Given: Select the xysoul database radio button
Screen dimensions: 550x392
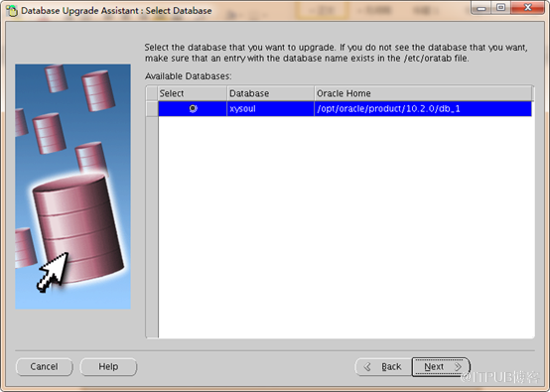Looking at the screenshot, I should coord(194,109).
